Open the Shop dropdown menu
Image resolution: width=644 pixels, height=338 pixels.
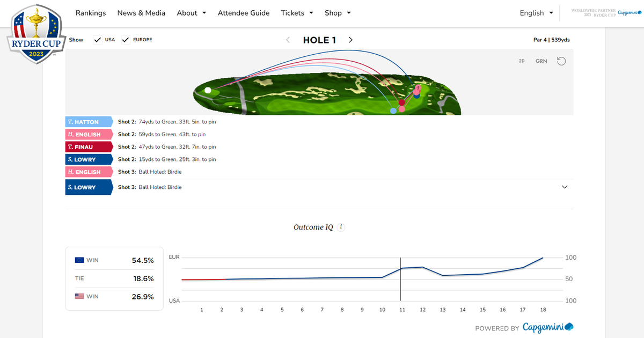338,13
